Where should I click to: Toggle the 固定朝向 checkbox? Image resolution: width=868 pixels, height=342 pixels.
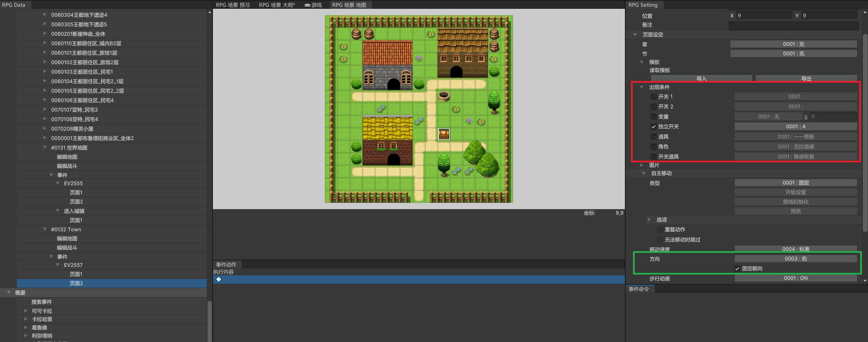tap(737, 269)
